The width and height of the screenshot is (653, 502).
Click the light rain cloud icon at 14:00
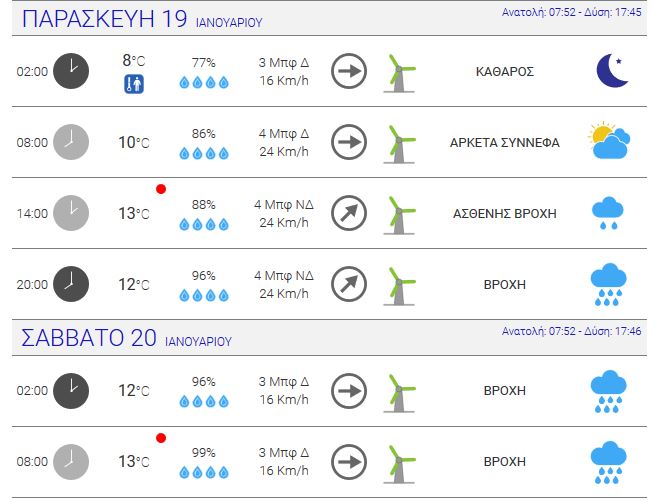click(608, 213)
